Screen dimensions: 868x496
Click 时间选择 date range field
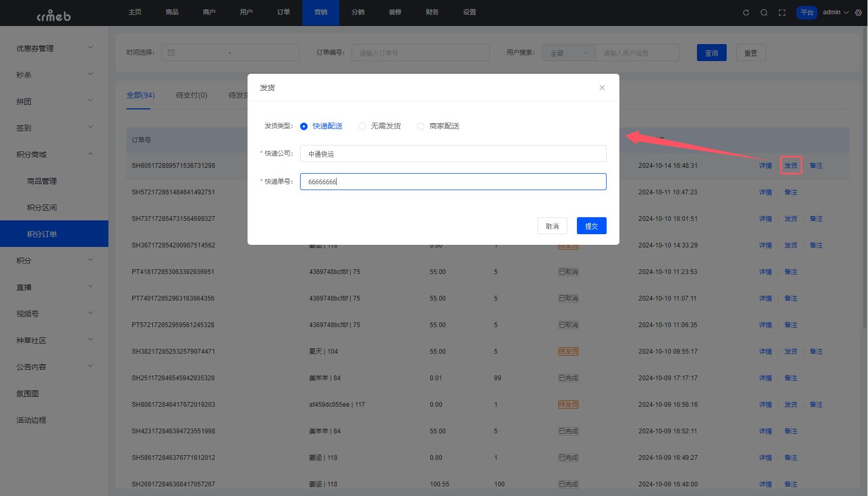pyautogui.click(x=231, y=53)
